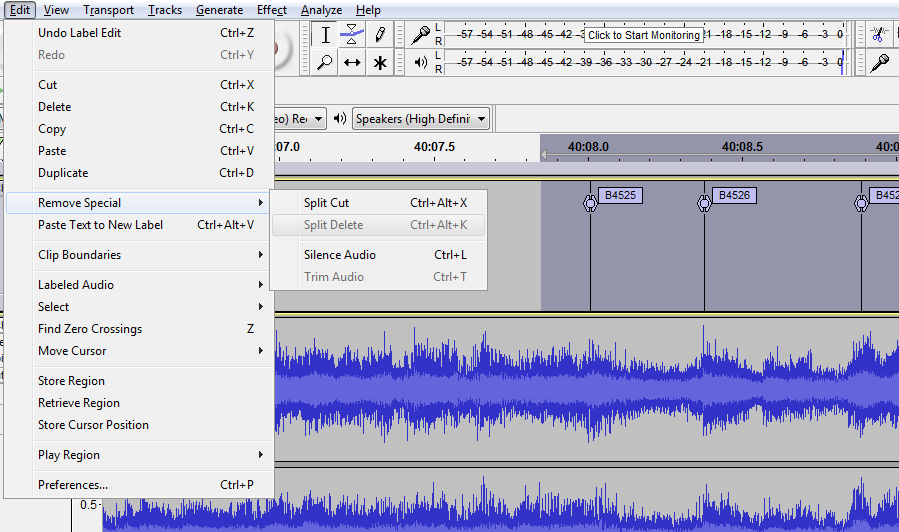Image resolution: width=899 pixels, height=532 pixels.
Task: Open the Help menu
Action: point(368,10)
